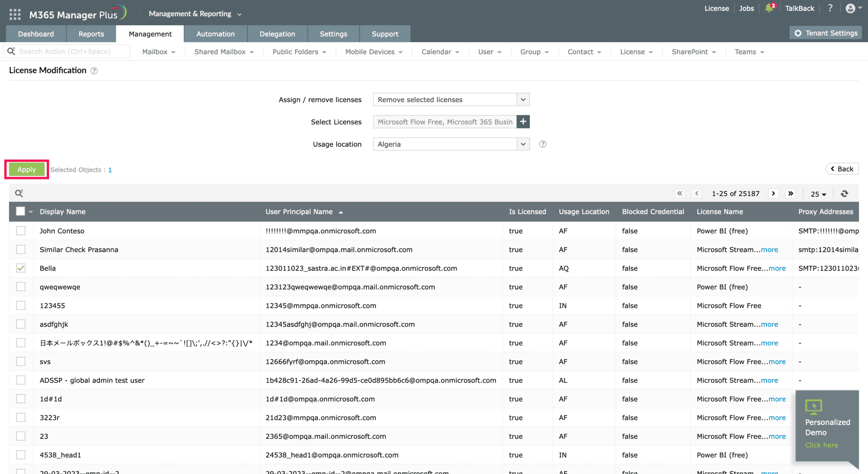Open the Mailbox menu
Viewport: 868px width, 474px height.
tap(158, 52)
